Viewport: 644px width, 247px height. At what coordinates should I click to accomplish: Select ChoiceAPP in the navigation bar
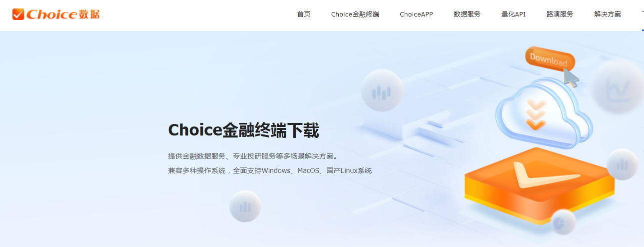416,14
